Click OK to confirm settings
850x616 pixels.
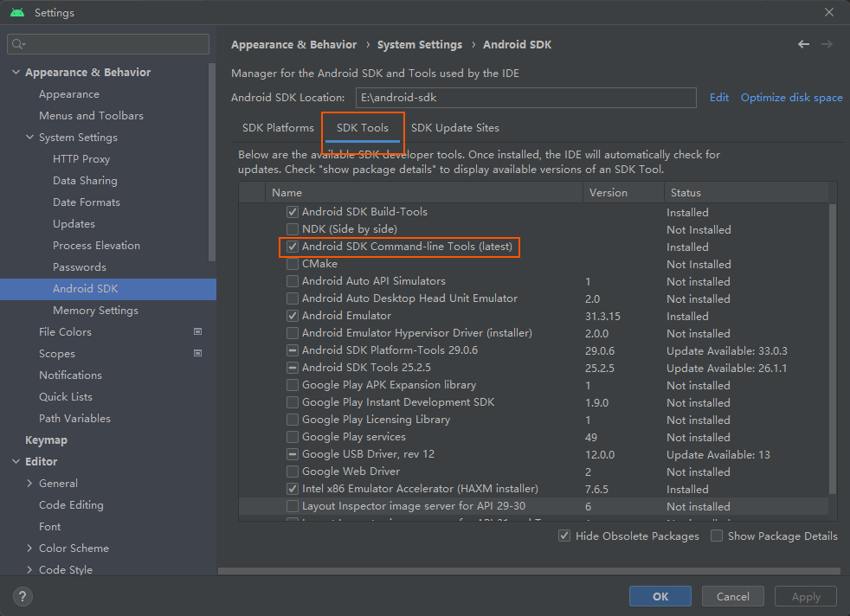tap(660, 596)
